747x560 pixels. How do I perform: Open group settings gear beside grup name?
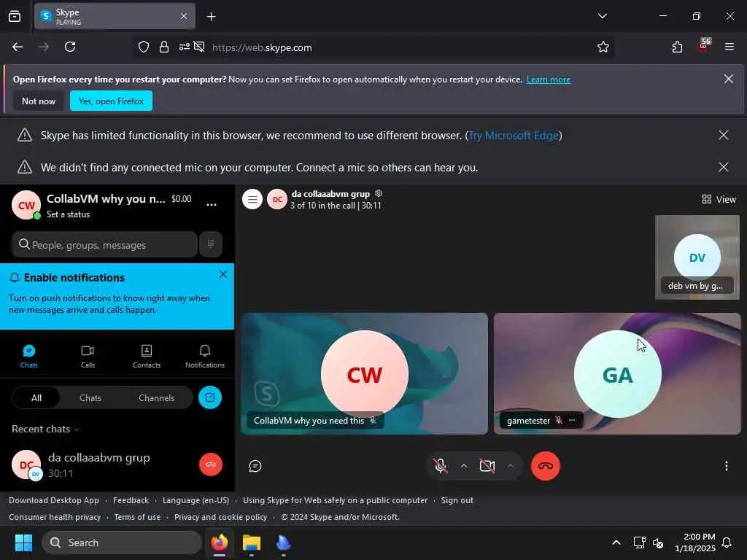click(379, 193)
